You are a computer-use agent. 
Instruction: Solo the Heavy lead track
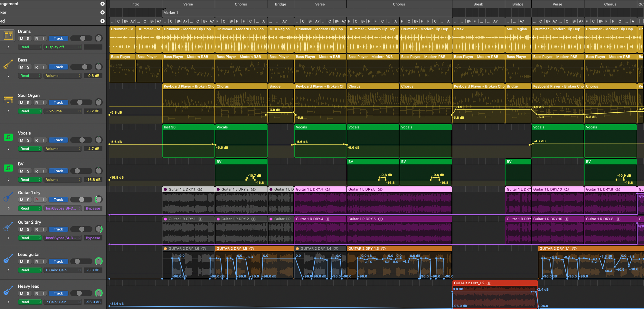[28, 294]
